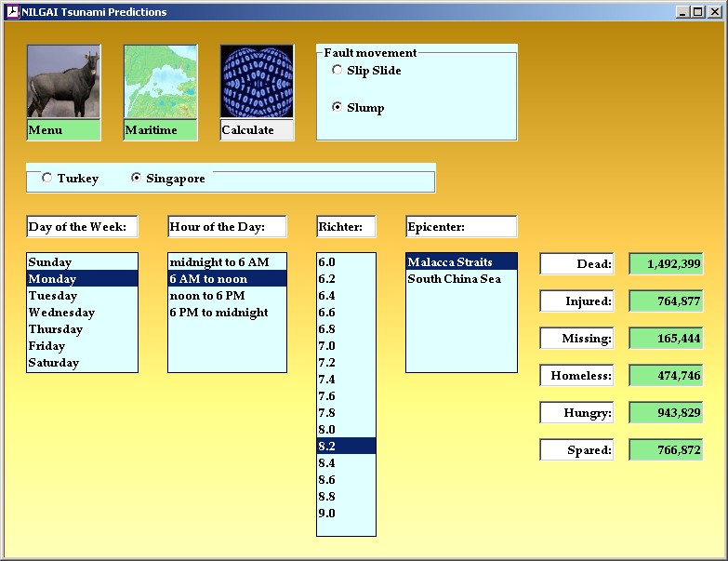Click the nilgai antelope Menu icon

tap(63, 82)
